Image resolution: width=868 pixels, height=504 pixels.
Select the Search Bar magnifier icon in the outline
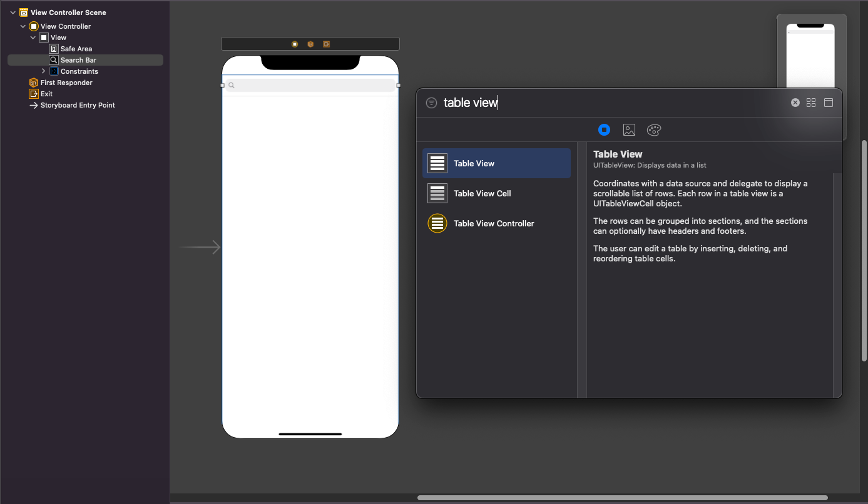pyautogui.click(x=54, y=60)
